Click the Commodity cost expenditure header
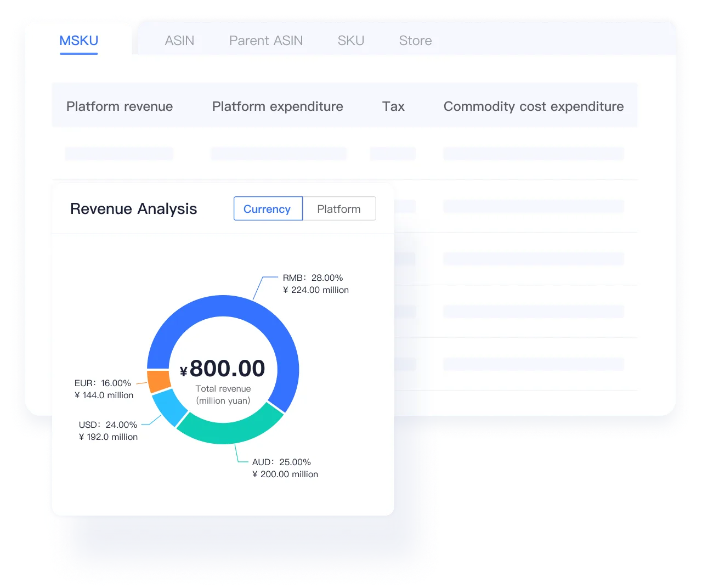 (x=533, y=106)
